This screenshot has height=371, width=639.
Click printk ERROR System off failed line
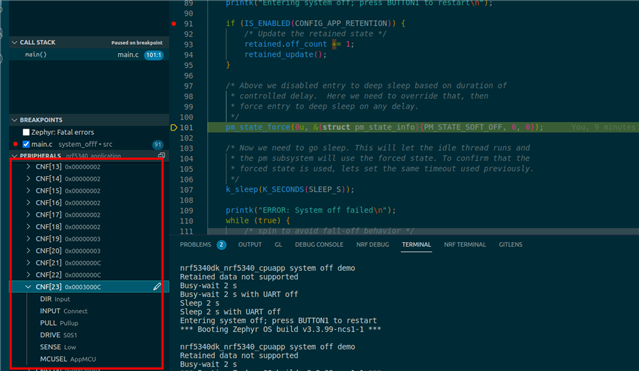pyautogui.click(x=311, y=210)
